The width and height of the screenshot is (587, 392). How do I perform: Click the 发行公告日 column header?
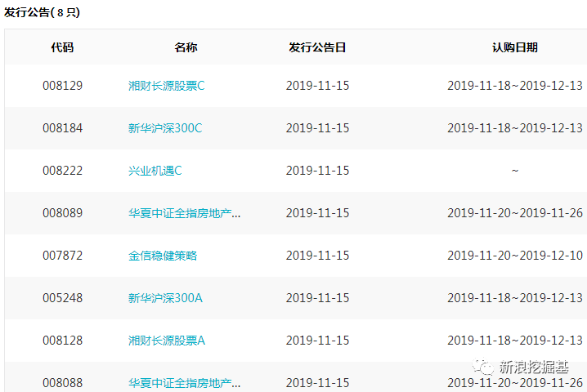(x=317, y=47)
